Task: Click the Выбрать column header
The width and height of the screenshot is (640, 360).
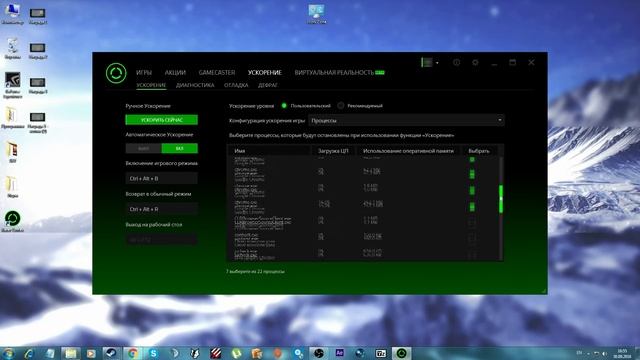Action: point(478,151)
